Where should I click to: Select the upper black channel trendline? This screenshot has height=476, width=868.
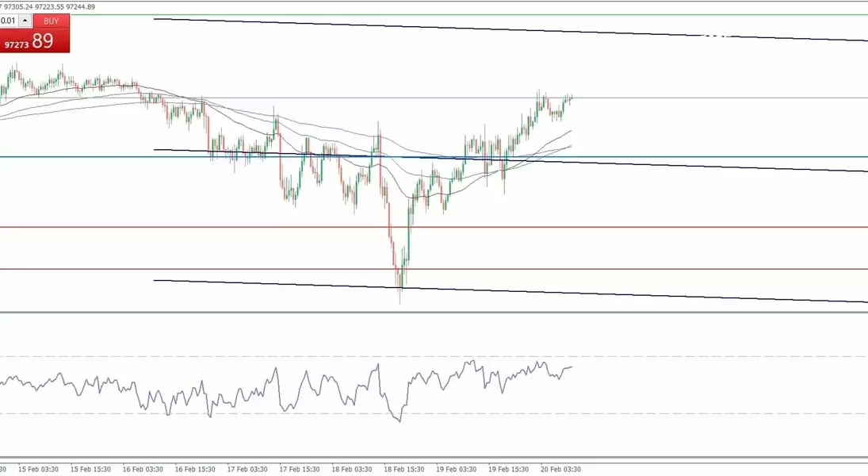[507, 29]
